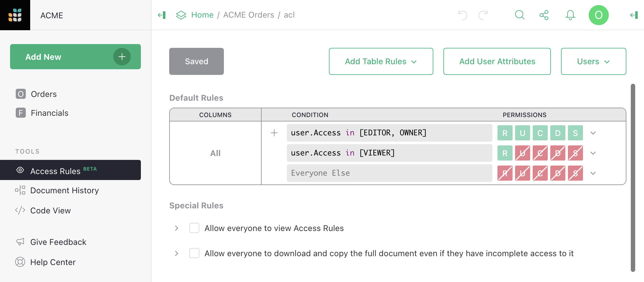The height and width of the screenshot is (282, 644).
Task: Click the ACME workspace name
Action: [52, 15]
